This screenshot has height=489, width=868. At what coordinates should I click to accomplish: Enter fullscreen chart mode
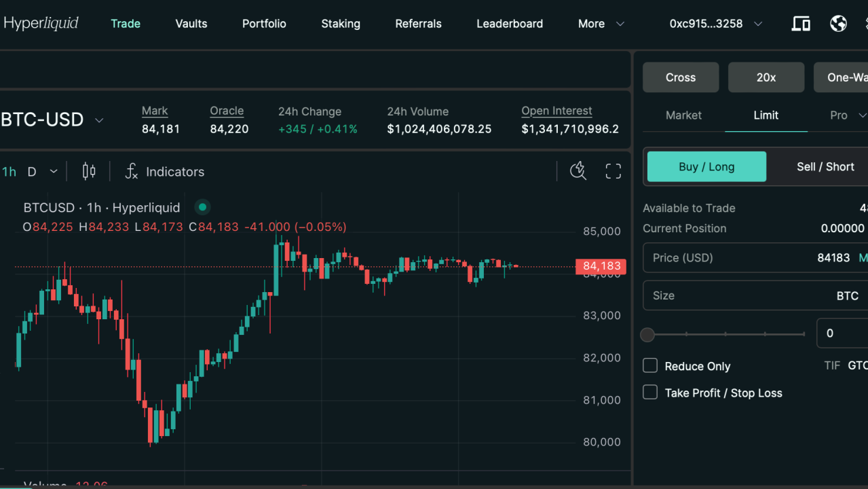[x=613, y=171]
